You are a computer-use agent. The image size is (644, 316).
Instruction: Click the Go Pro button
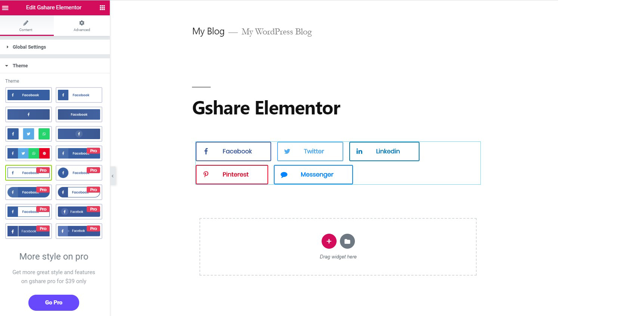point(54,303)
